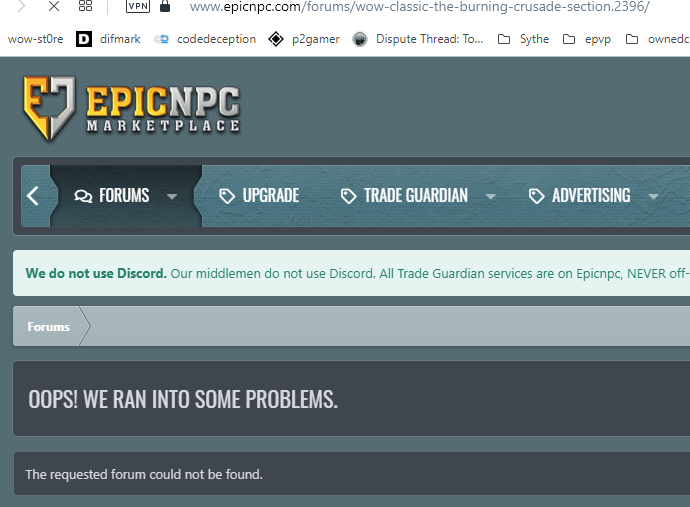Viewport: 690px width, 507px height.
Task: Click 'The requested forum could not be found.' text
Action: tap(144, 474)
